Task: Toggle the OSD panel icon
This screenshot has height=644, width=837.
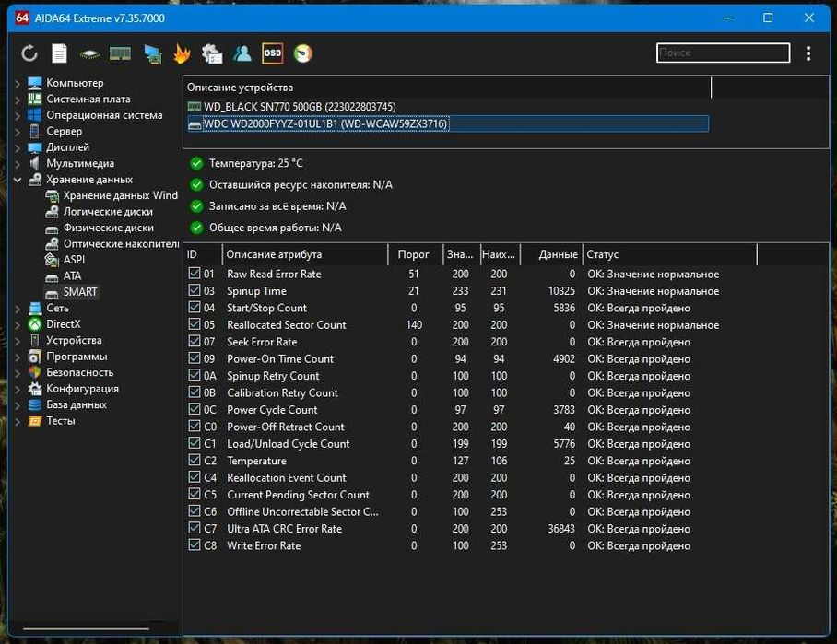Action: pyautogui.click(x=272, y=53)
